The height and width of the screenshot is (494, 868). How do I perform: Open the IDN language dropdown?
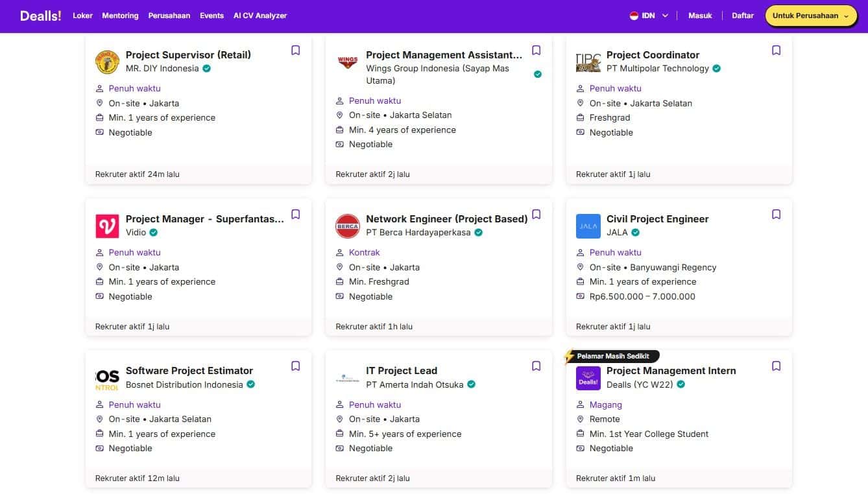649,16
